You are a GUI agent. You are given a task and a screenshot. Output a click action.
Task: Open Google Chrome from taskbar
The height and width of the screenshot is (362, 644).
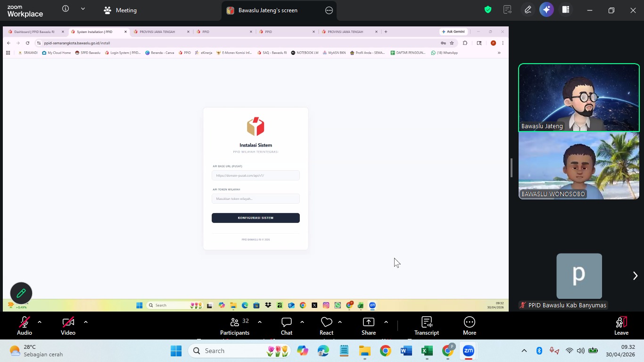pos(386,351)
